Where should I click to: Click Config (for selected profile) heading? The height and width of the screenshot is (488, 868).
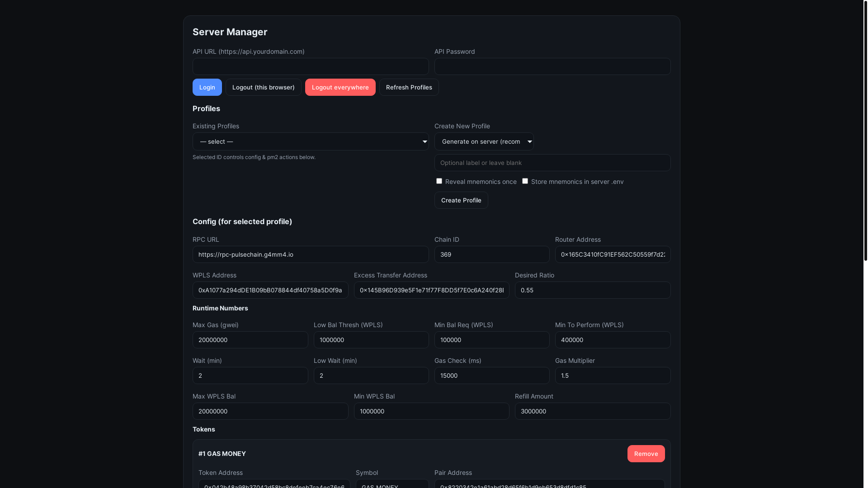point(242,221)
